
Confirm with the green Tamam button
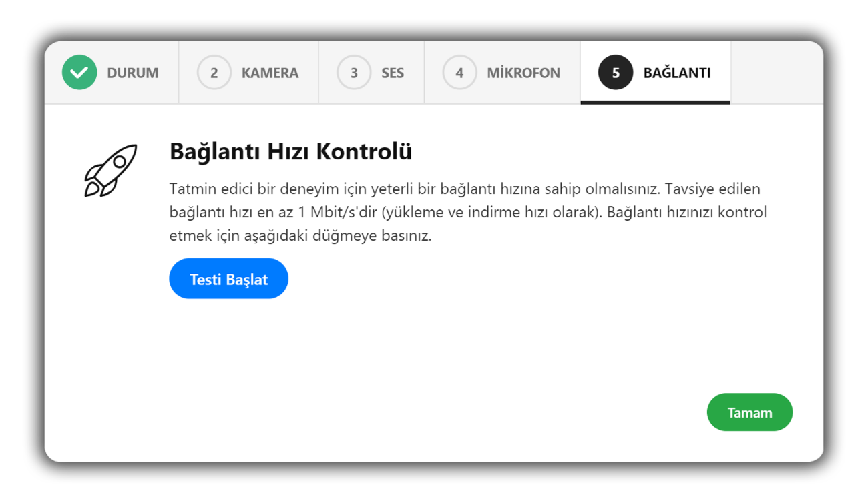pos(750,412)
